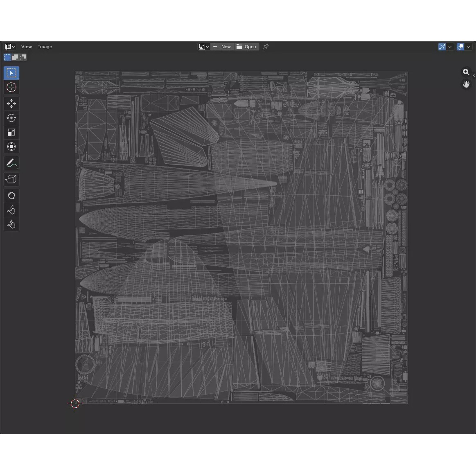Select the Tweak tool in the toolbar
Viewport: 476px width, 476px height.
[11, 73]
